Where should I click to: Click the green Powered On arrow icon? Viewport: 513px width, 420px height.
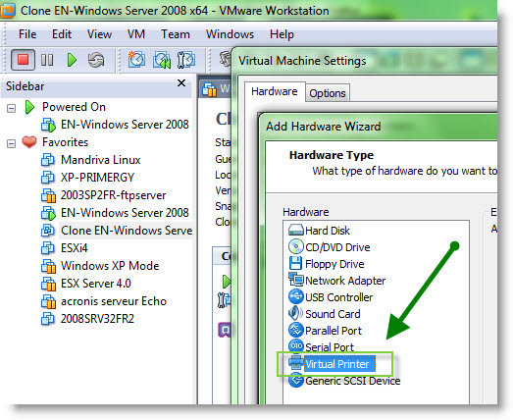pyautogui.click(x=29, y=107)
